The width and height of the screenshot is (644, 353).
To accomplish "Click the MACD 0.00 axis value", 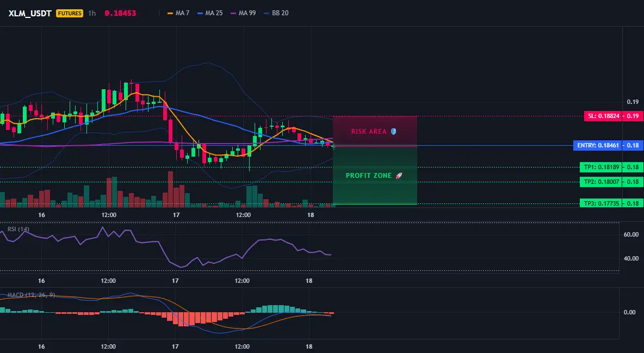I will (630, 312).
